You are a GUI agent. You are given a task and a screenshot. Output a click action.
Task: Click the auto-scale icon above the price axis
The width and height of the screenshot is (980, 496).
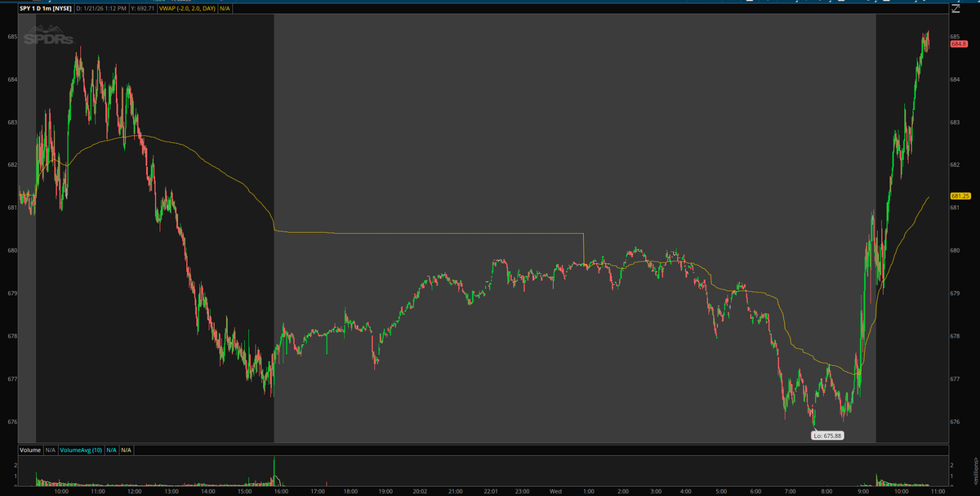tap(955, 8)
